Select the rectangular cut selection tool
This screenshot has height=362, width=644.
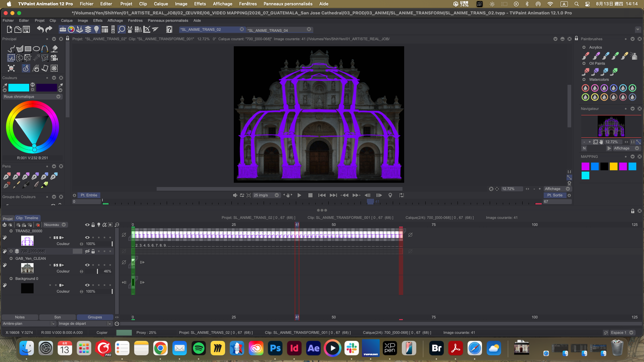11,58
